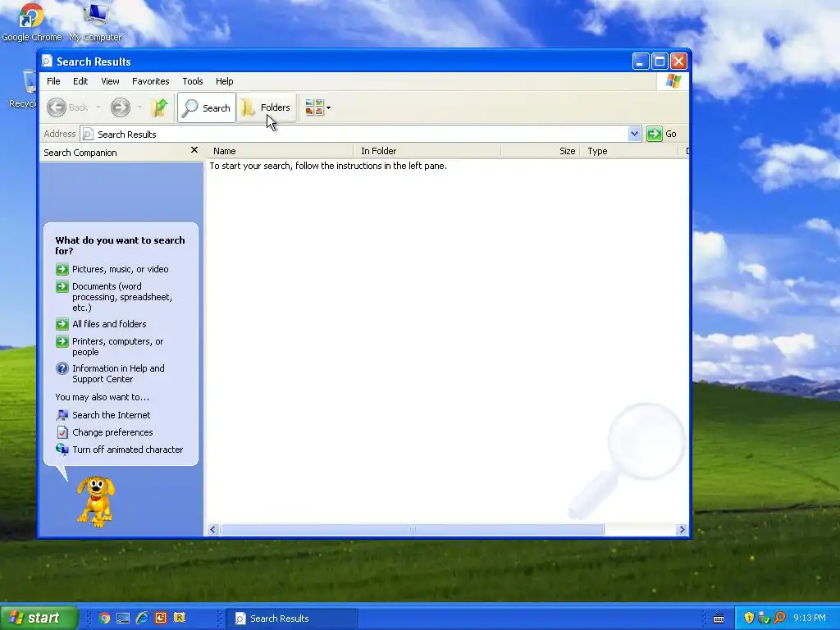Select Google Chrome desktop icon

(32, 22)
